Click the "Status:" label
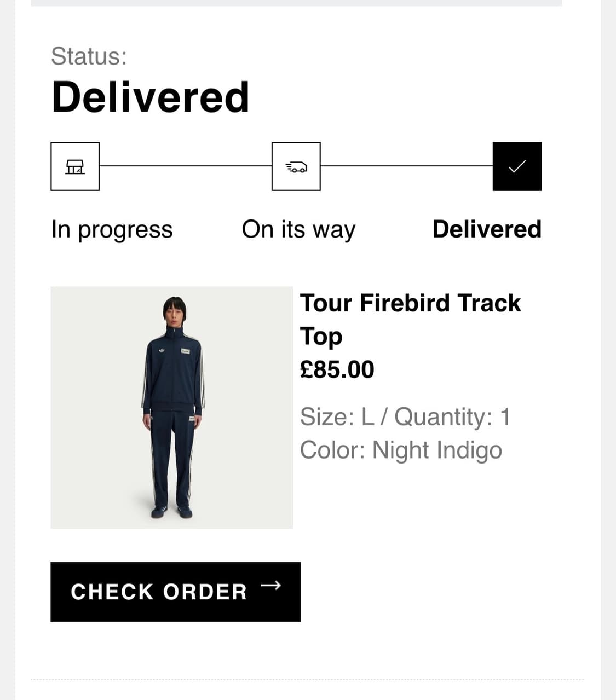The width and height of the screenshot is (616, 700). click(x=89, y=56)
